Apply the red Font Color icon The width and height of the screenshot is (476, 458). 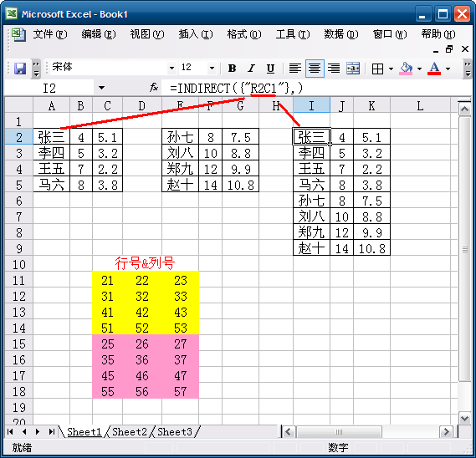[434, 69]
